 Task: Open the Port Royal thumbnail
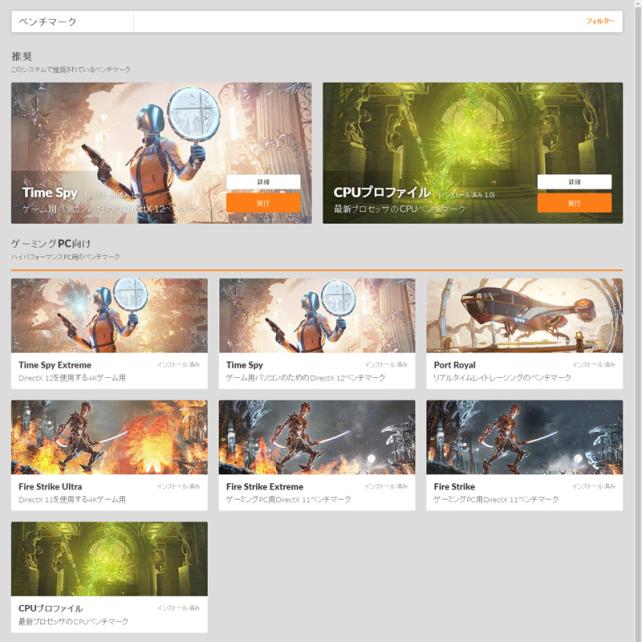(524, 315)
